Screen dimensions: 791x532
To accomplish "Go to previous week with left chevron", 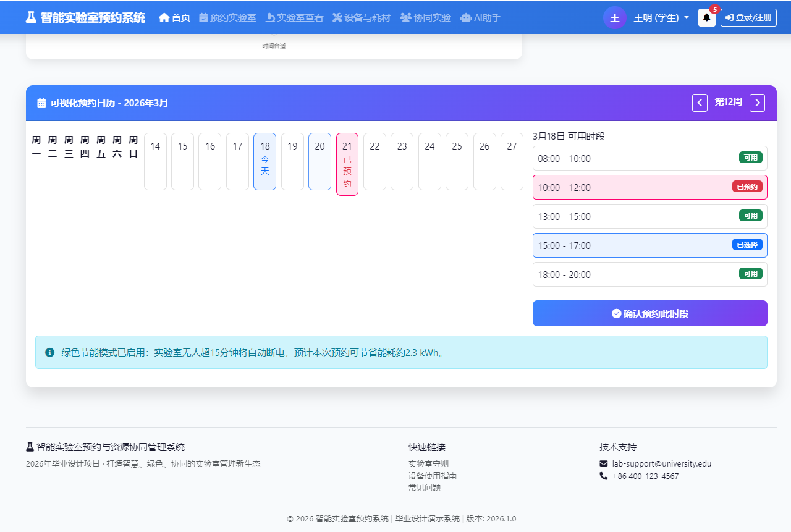I will point(700,103).
